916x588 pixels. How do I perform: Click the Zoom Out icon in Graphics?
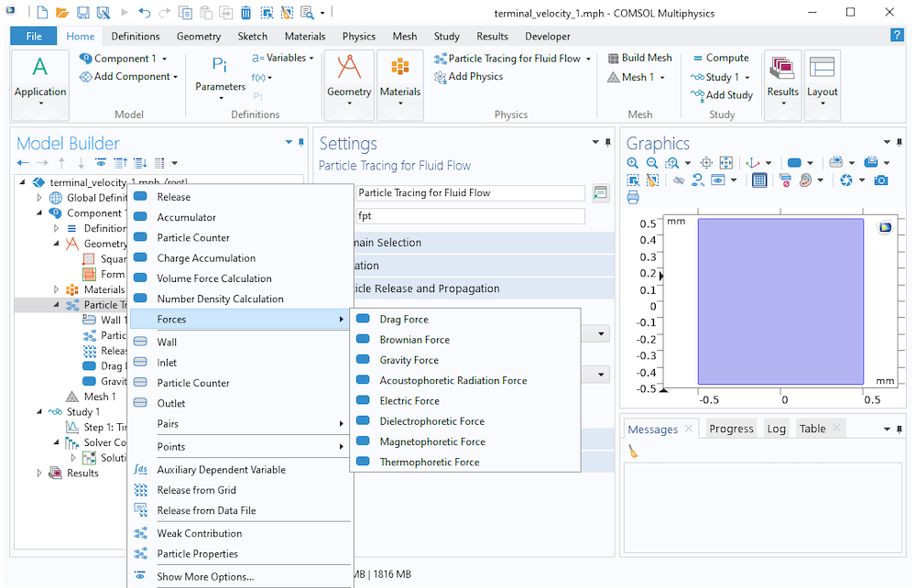(652, 163)
